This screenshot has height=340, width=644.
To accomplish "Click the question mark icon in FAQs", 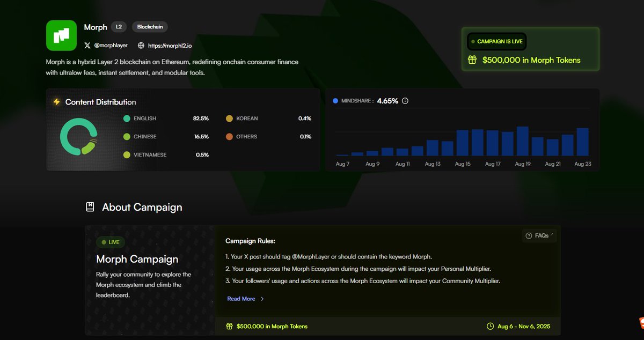I will (x=529, y=236).
